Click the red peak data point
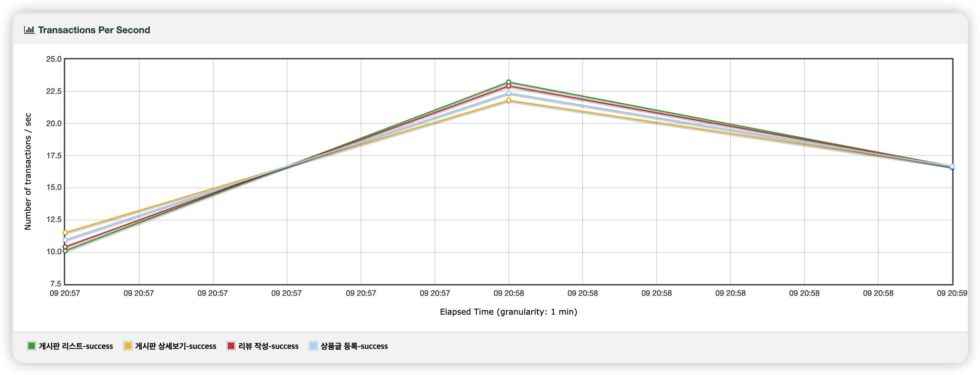Screen dimensions: 980x375 click(x=509, y=86)
